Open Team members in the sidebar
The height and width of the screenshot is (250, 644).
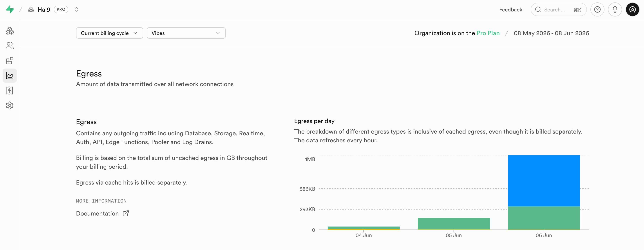[10, 46]
